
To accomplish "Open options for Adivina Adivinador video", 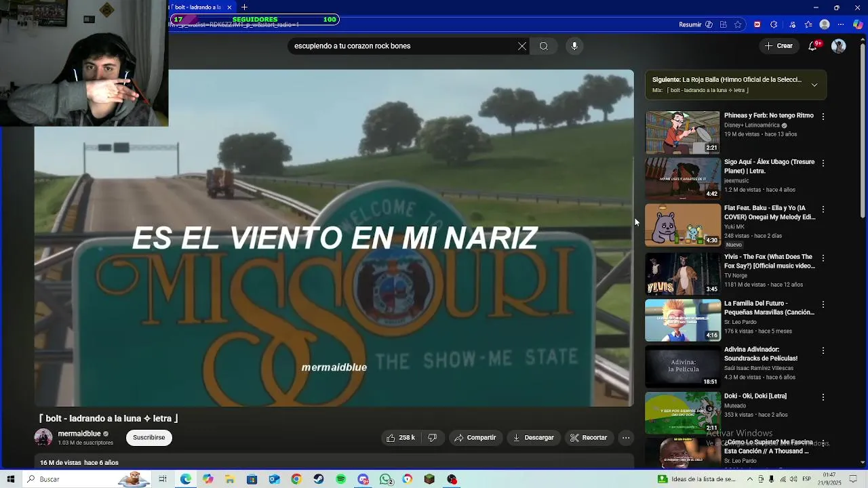I will tap(823, 351).
